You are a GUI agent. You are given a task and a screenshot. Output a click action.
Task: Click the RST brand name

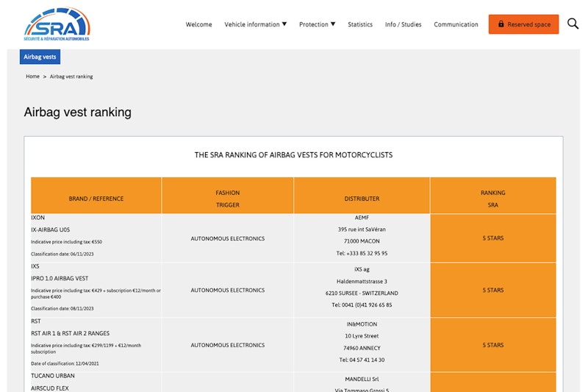click(x=35, y=321)
